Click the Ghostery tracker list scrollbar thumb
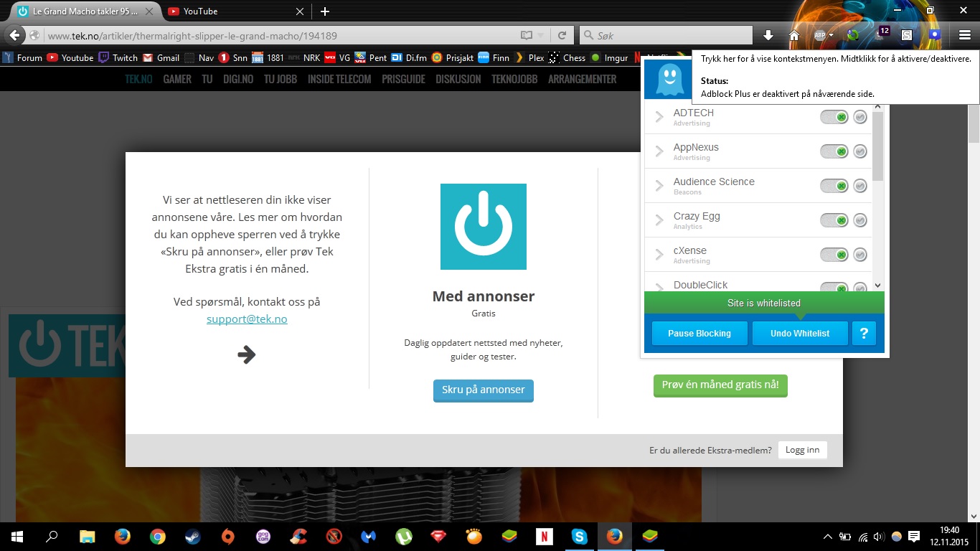The image size is (980, 551). pyautogui.click(x=878, y=146)
